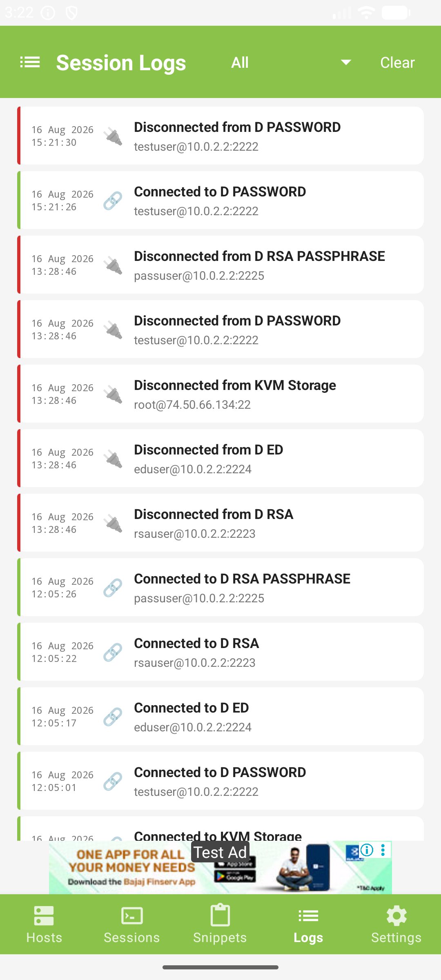Viewport: 441px width, 980px height.
Task: Open Disconnected from D RSA PASSPHRASE entry
Action: point(220,265)
